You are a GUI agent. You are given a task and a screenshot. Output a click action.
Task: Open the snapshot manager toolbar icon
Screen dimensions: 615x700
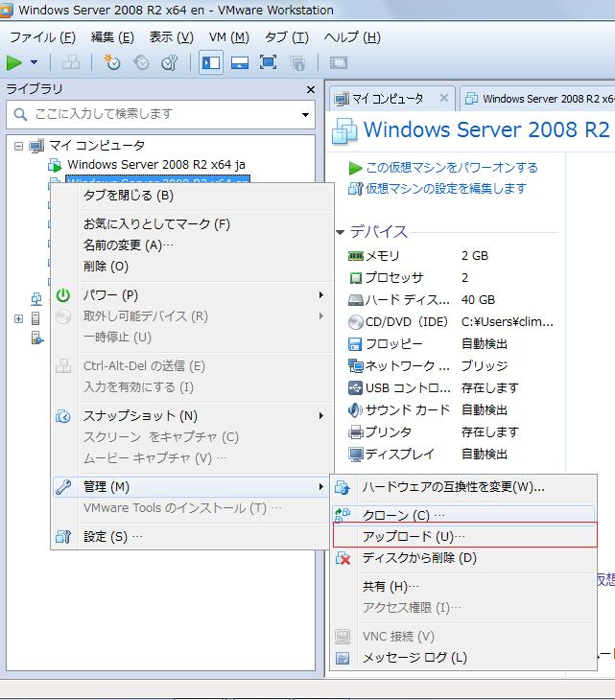pyautogui.click(x=170, y=62)
